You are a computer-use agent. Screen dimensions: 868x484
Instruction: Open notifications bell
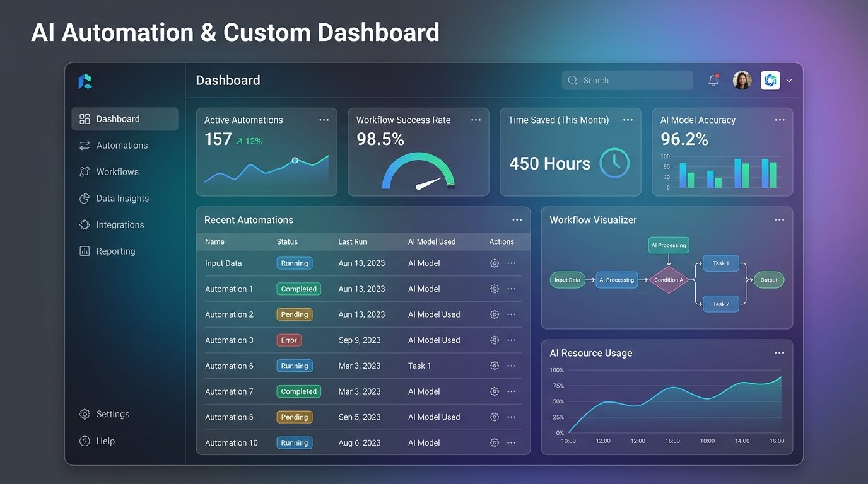713,80
